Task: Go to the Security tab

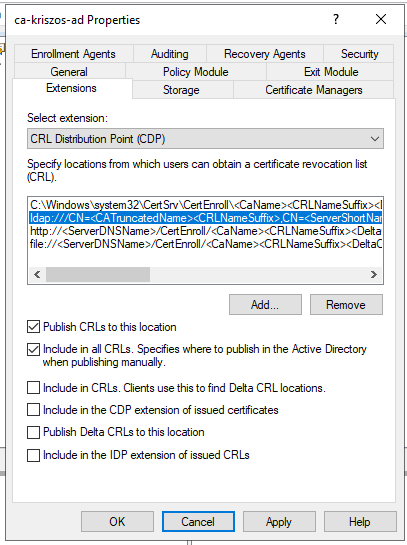Action: pyautogui.click(x=359, y=54)
